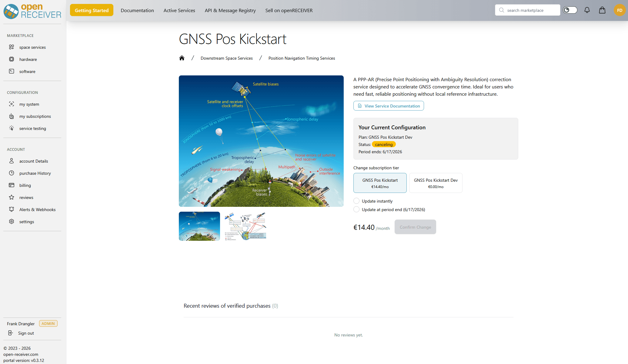Click the settings gear icon
This screenshot has height=364, width=628.
(x=12, y=221)
